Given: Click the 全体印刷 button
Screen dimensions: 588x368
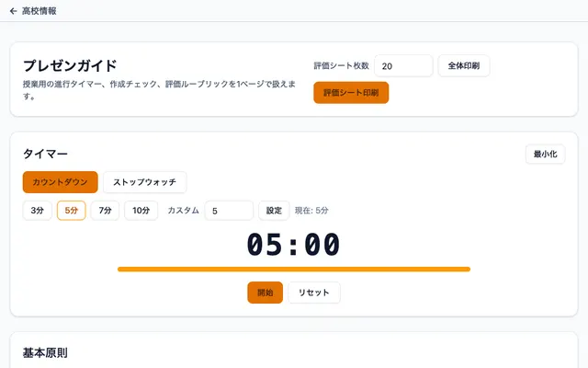Looking at the screenshot, I should (x=464, y=65).
